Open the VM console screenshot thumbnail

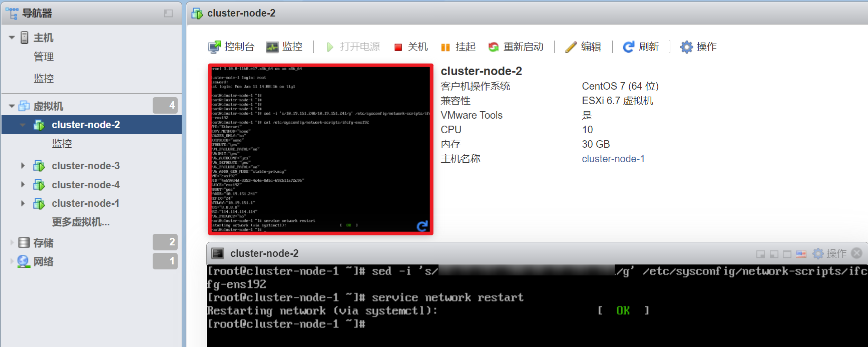(x=320, y=149)
